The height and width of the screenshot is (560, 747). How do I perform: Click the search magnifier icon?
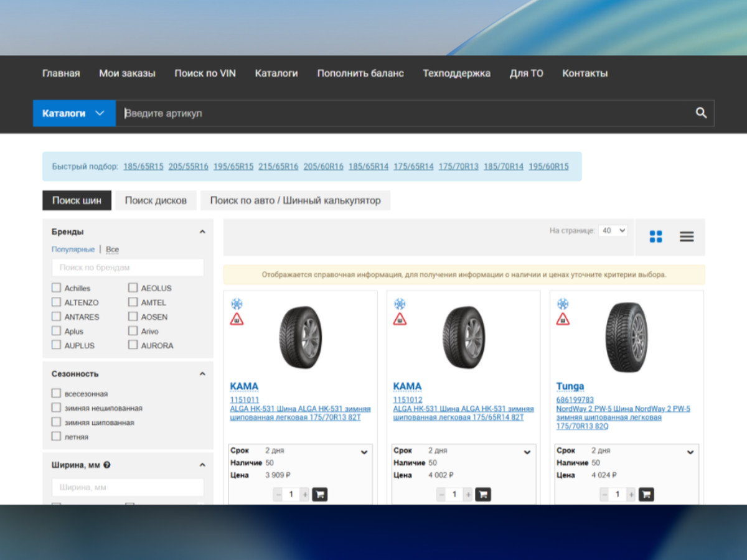tap(701, 113)
